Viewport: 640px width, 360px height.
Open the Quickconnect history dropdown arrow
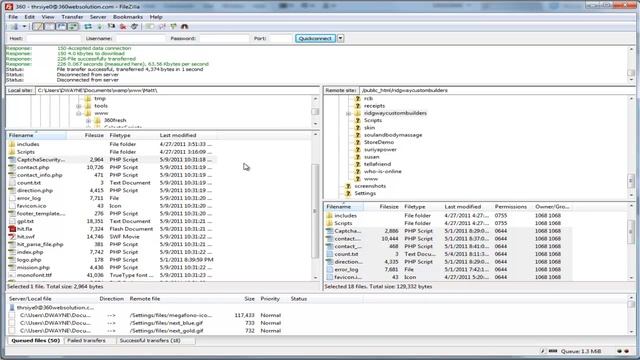(x=340, y=38)
